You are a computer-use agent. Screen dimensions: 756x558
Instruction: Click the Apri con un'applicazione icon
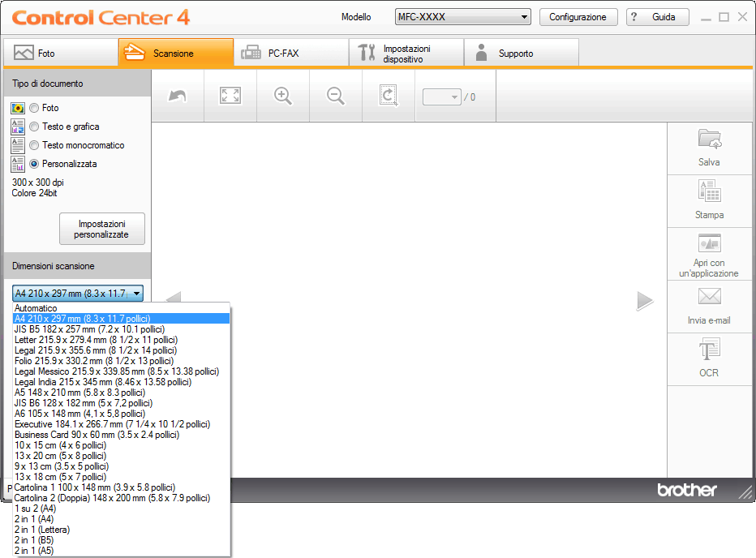[x=709, y=243]
